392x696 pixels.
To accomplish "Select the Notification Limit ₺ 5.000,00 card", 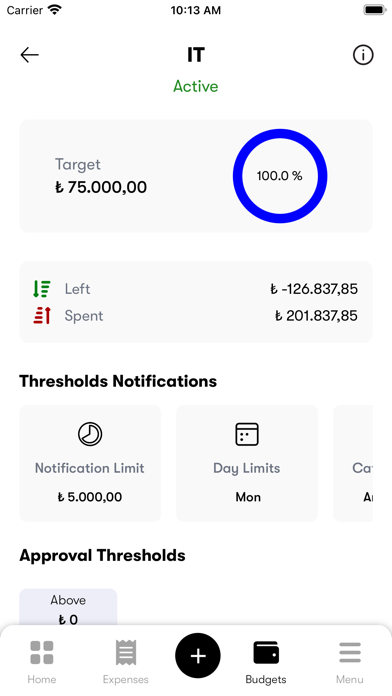I will tap(90, 463).
